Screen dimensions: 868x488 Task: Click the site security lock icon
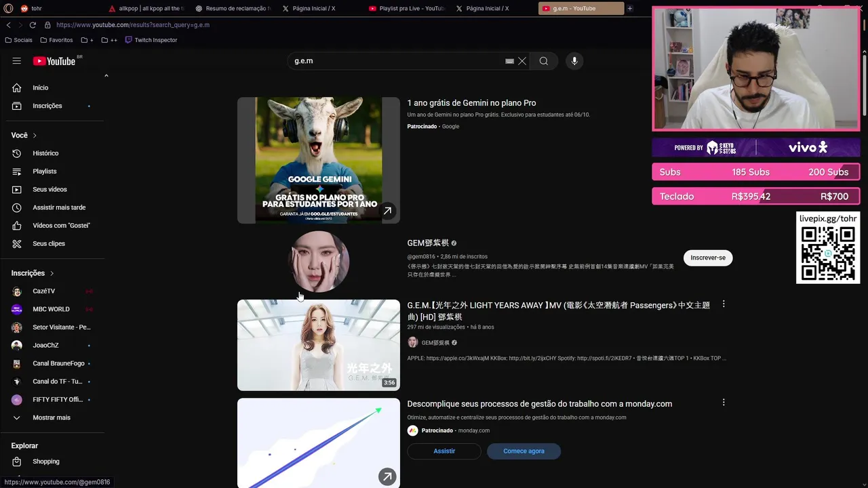pos(47,25)
